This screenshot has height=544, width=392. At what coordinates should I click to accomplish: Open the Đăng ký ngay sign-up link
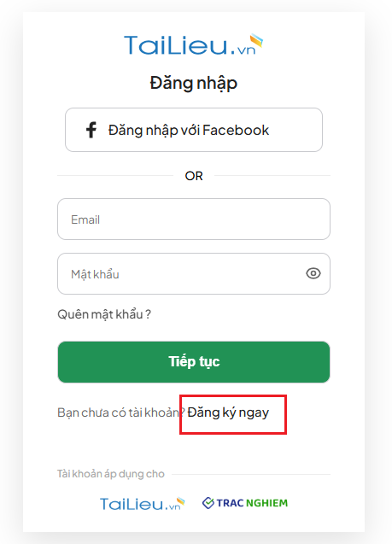pos(228,412)
